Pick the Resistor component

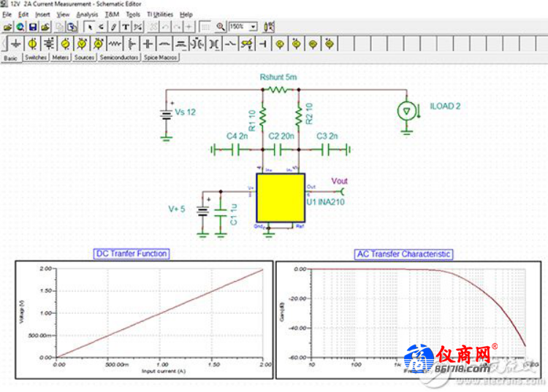click(115, 44)
